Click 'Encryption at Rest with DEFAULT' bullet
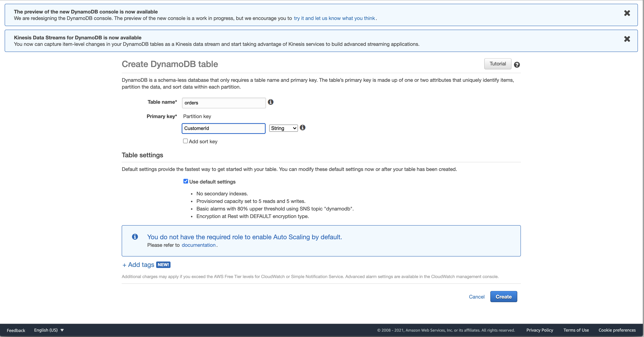Image resolution: width=644 pixels, height=337 pixels. tap(253, 216)
